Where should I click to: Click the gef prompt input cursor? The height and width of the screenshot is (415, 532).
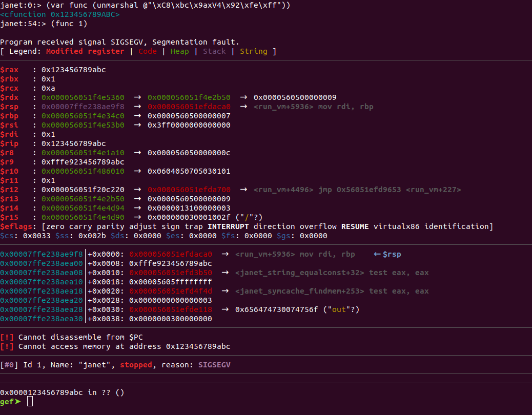30,402
